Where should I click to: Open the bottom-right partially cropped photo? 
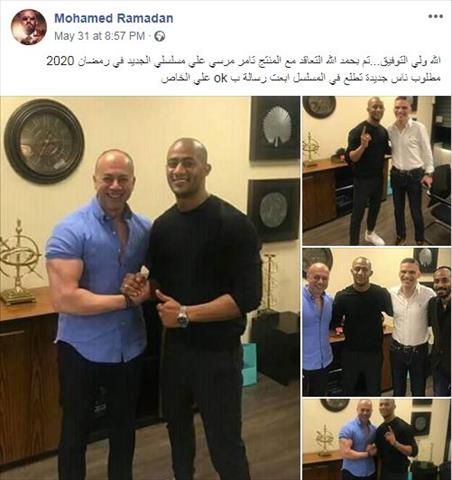[x=377, y=439]
